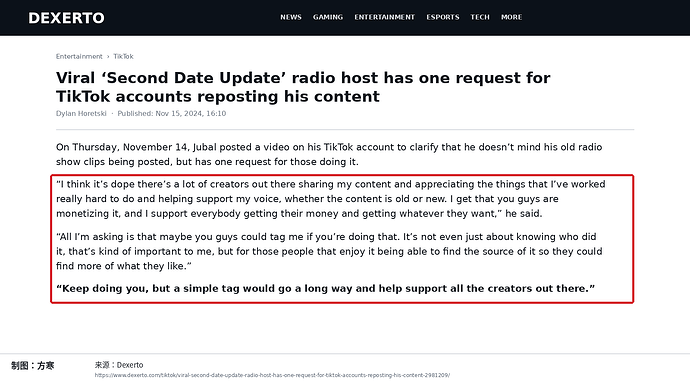Click the paragraph starting "On Thursday, November 14"
The height and width of the screenshot is (387, 690).
pos(329,155)
